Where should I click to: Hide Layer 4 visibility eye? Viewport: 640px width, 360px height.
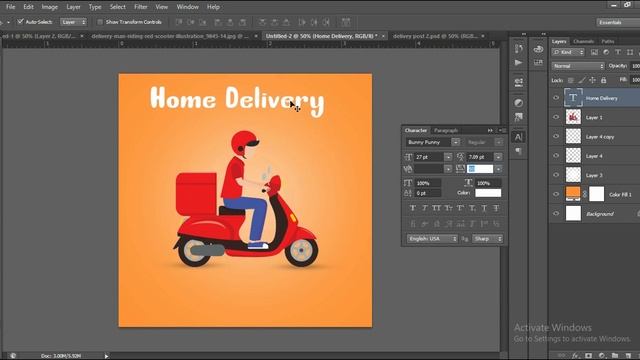556,156
